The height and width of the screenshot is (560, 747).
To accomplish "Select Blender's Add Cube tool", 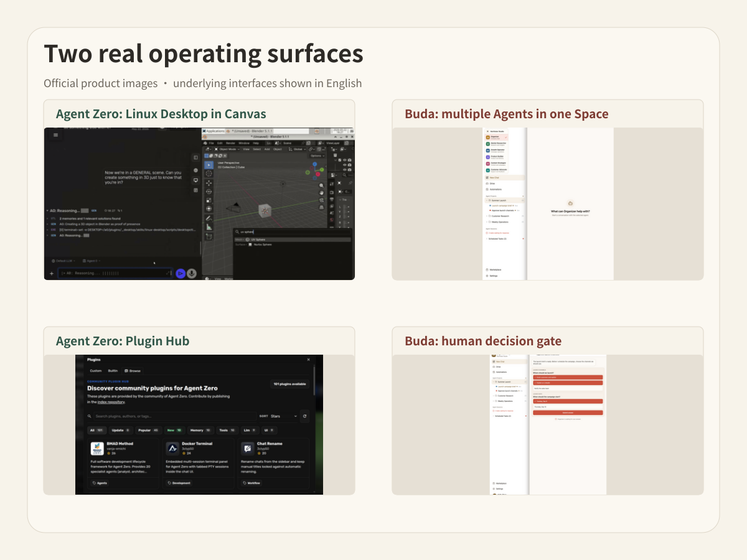I will (209, 236).
